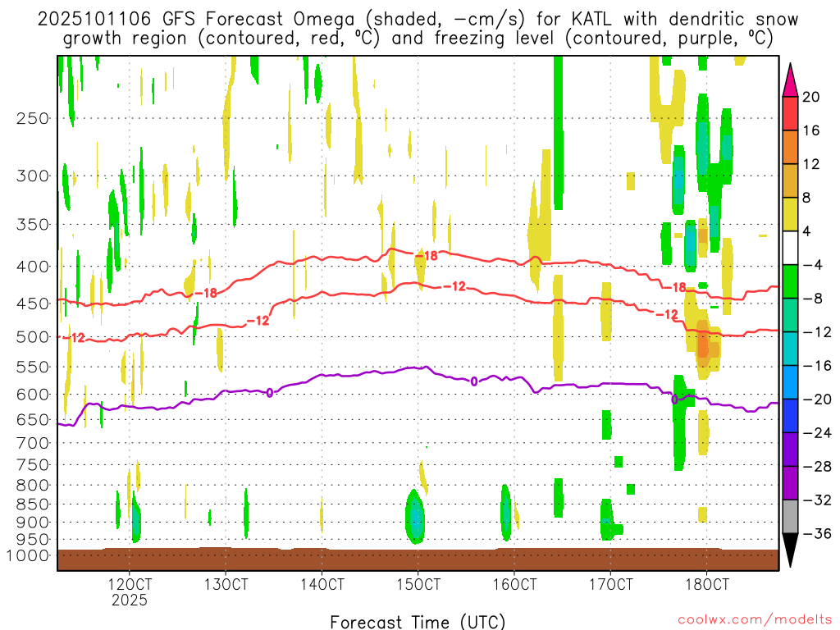
Task: Click the 850 pressure level label
Action: click(x=33, y=504)
